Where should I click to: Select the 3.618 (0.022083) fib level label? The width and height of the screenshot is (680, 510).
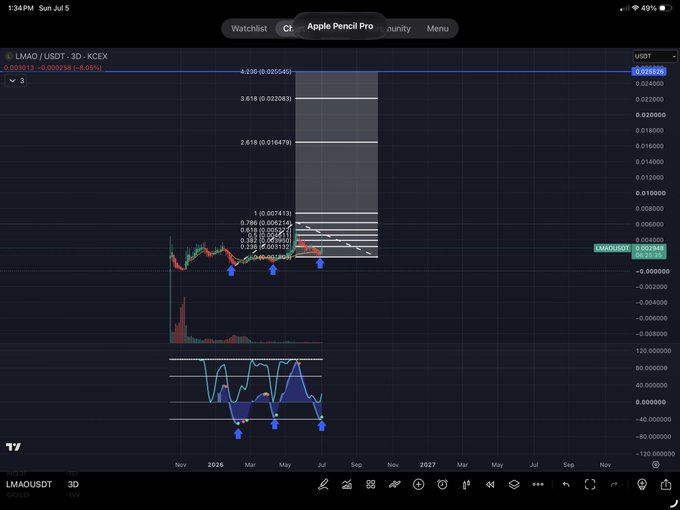(x=266, y=99)
